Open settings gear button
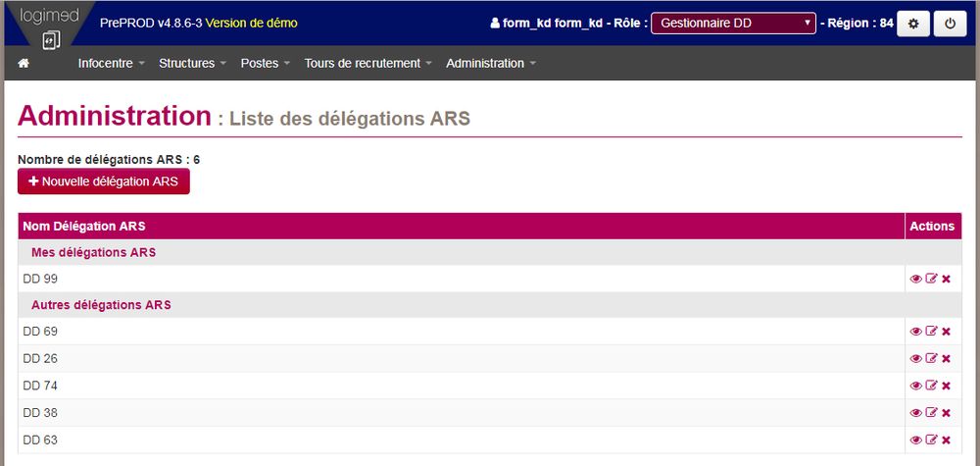 pos(913,24)
